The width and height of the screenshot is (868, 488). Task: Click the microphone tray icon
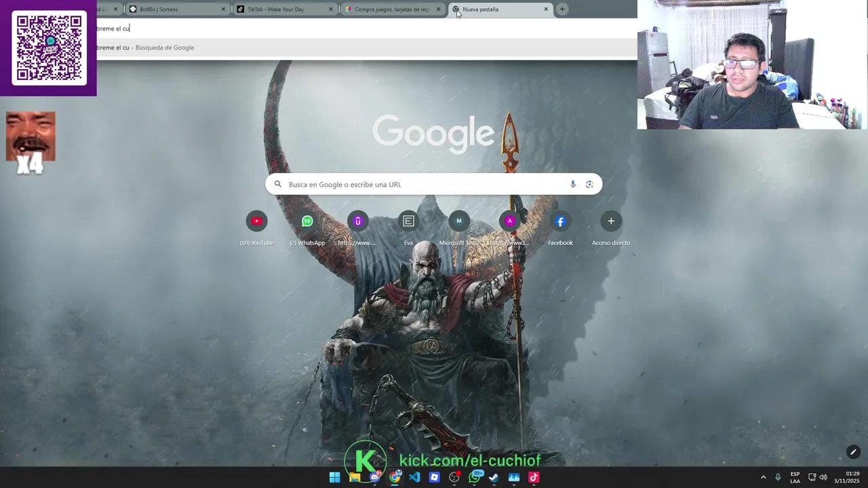pyautogui.click(x=778, y=477)
